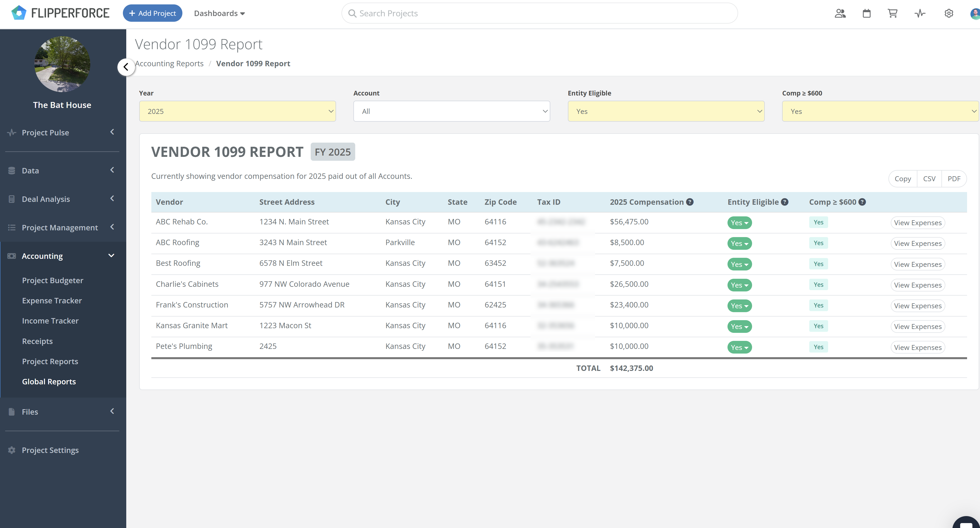Open the settings gear icon in header

tap(949, 14)
